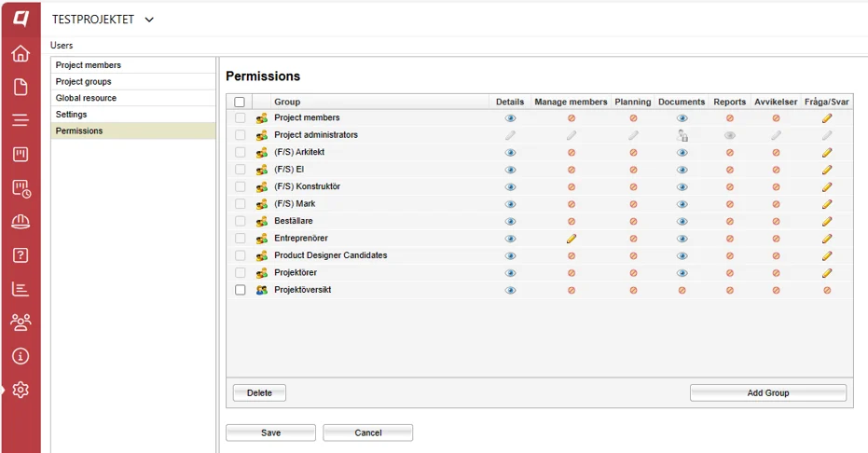Screen dimensions: 868x453
Task: Click Entreprenörer's Manage members pencil icon
Action: (572, 239)
